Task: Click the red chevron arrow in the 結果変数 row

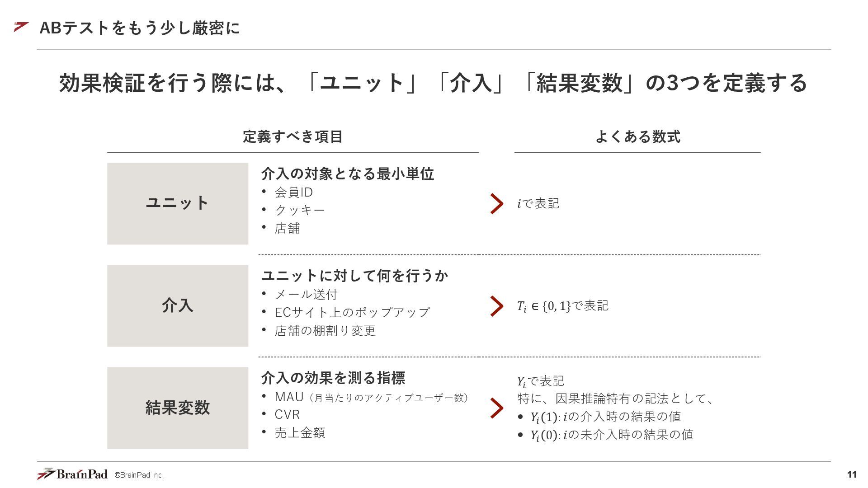Action: click(x=497, y=408)
